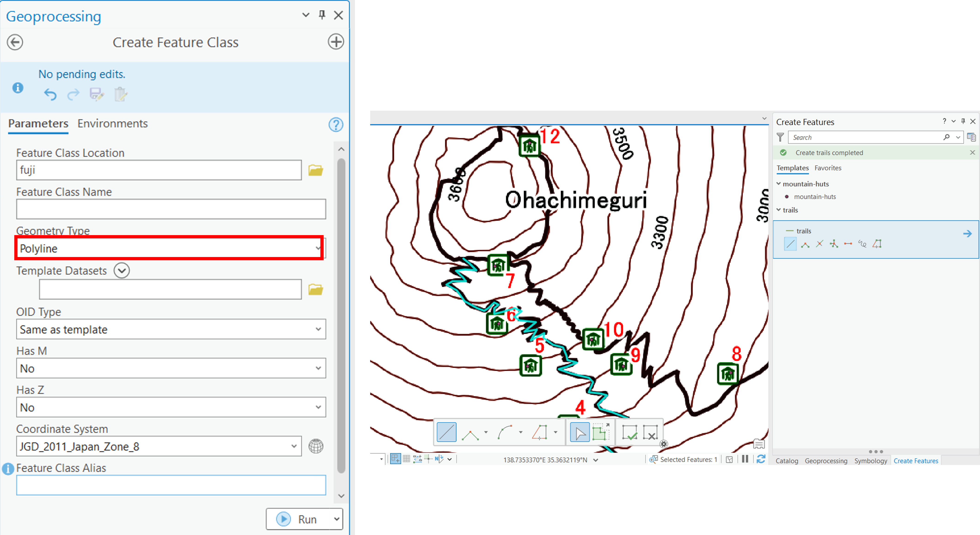Click the Feature Class Name input field
This screenshot has height=535, width=980.
171,209
